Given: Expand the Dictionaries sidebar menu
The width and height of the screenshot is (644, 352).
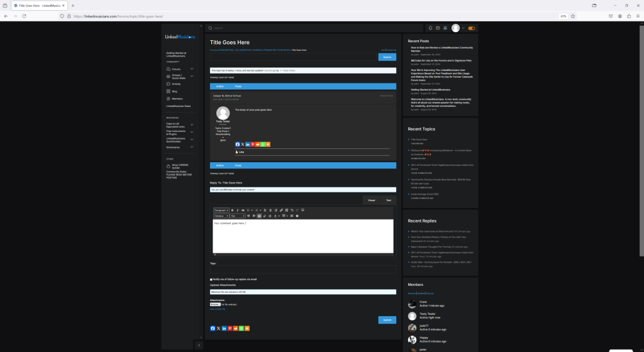Looking at the screenshot, I should (x=192, y=147).
